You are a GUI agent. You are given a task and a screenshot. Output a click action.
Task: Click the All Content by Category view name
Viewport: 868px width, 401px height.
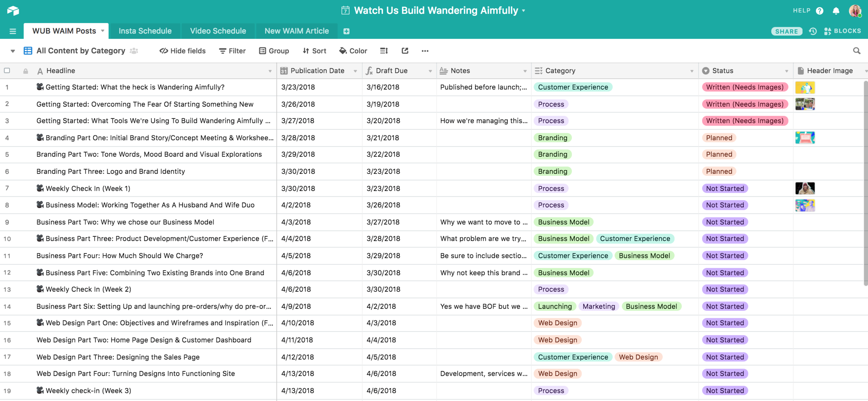pos(81,51)
